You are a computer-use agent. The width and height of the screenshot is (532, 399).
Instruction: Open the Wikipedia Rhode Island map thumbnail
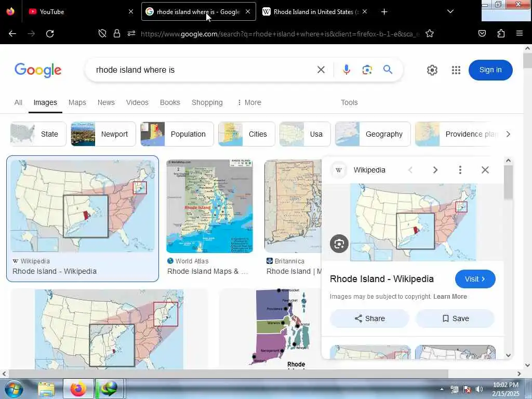pos(83,206)
